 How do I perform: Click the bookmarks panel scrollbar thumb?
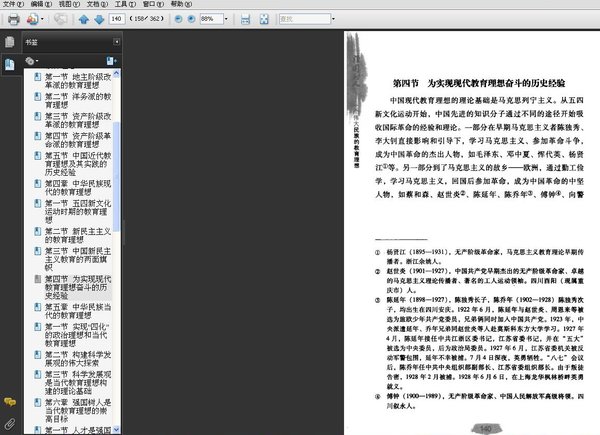[117, 177]
